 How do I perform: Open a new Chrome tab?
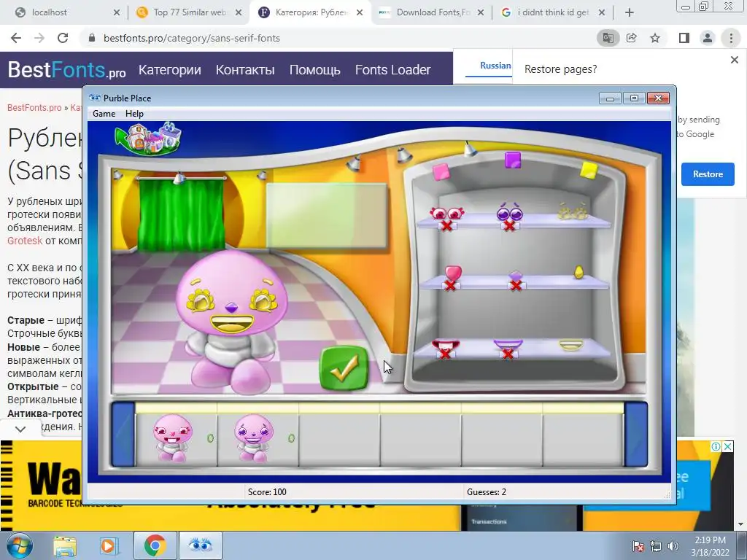tap(630, 13)
